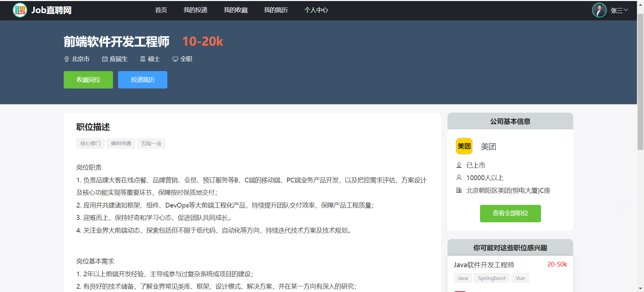Click the 投递简历 button
The image size is (644, 292).
[143, 80]
